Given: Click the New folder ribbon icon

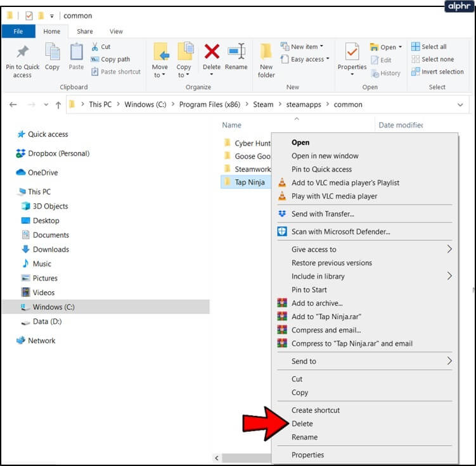Looking at the screenshot, I should [266, 51].
